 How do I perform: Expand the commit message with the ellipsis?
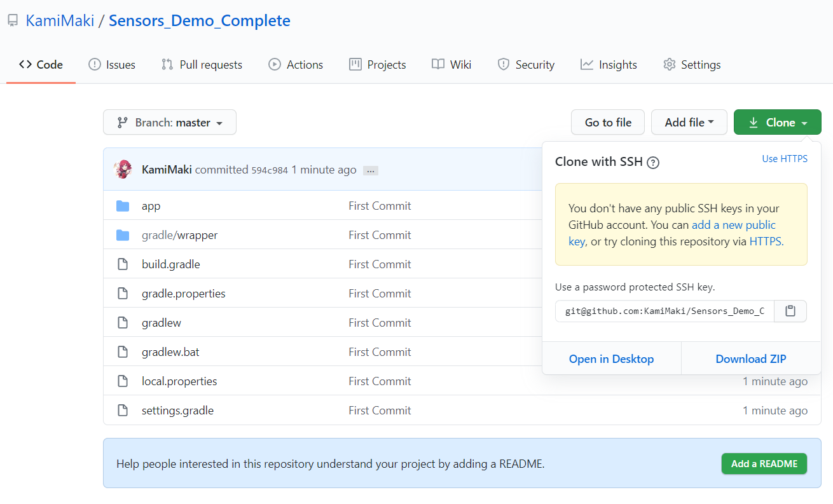pos(370,170)
